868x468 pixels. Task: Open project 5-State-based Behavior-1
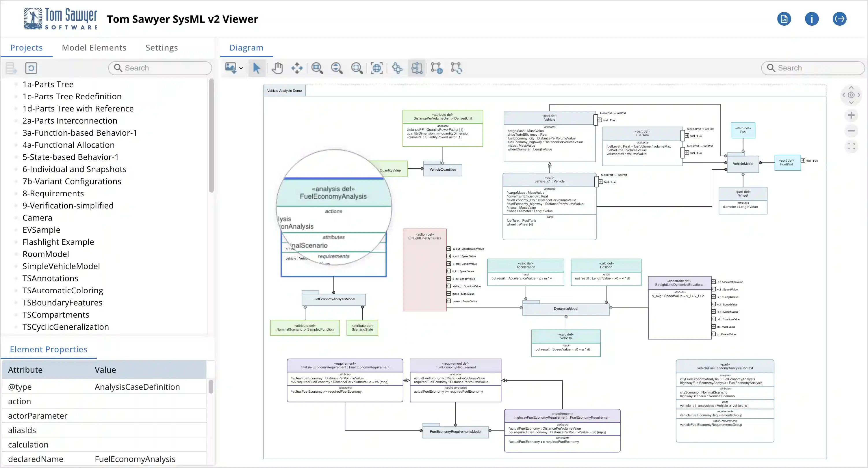[71, 157]
